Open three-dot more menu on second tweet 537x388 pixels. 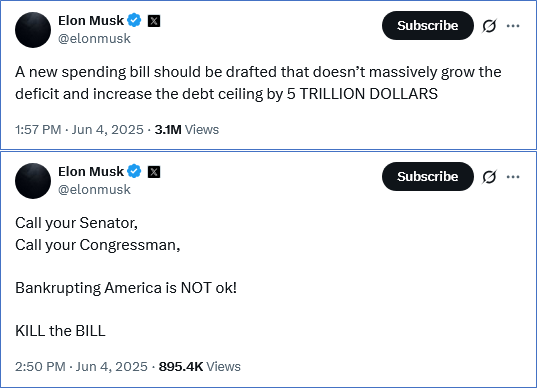(513, 177)
